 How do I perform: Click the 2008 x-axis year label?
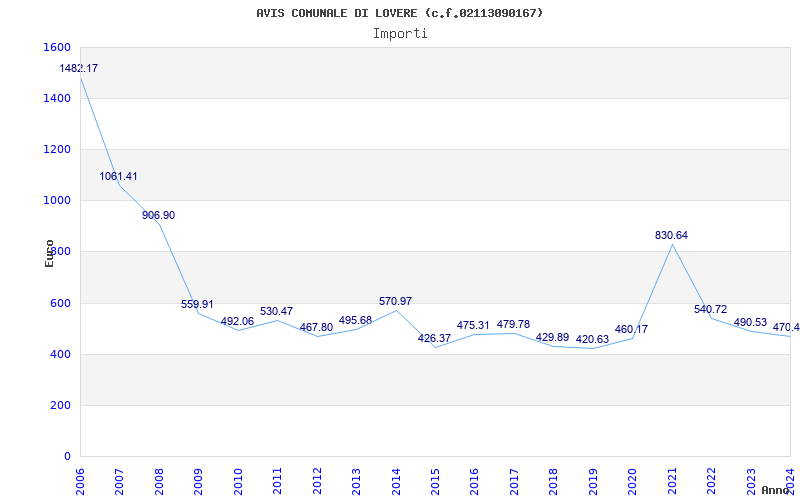(159, 480)
